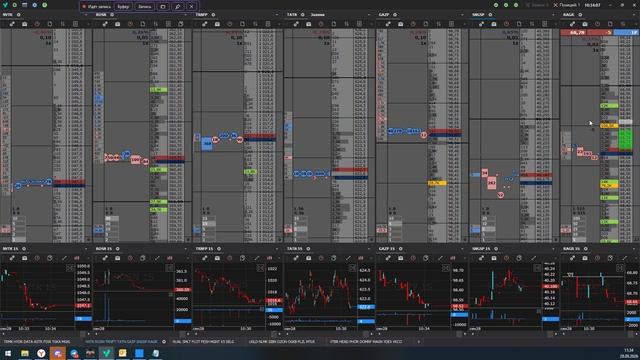Click the link icon in TRNFP order book toolbar
640x360 pixels.
pyautogui.click(x=204, y=24)
